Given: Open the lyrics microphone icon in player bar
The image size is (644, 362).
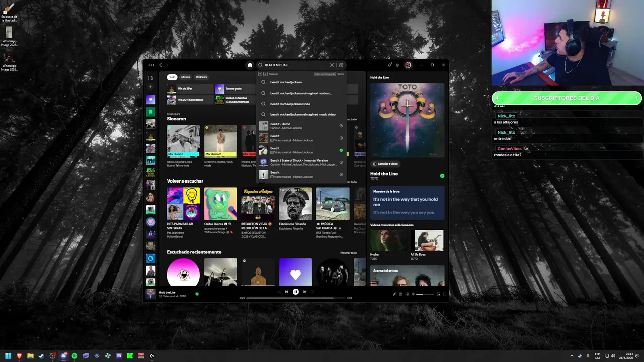Looking at the screenshot, I should 394,294.
